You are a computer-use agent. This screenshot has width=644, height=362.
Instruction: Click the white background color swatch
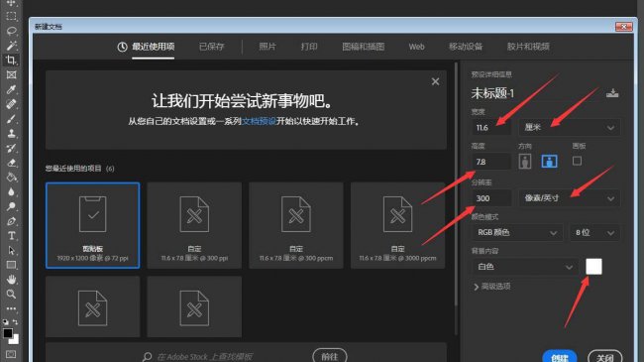click(593, 267)
